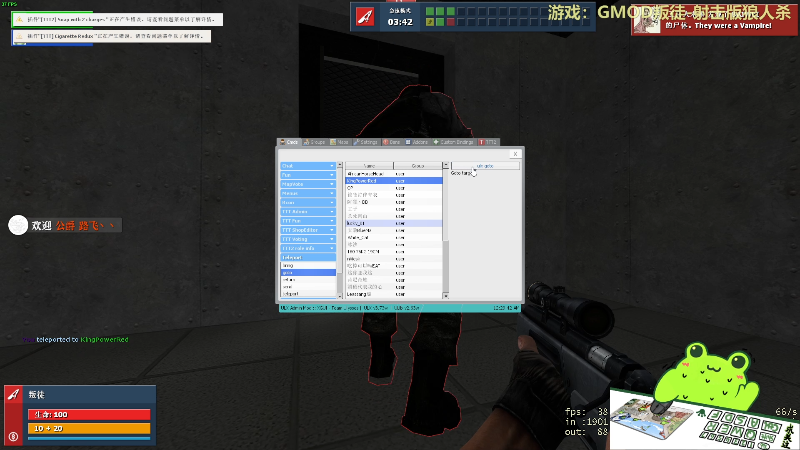Click the red health bar
Viewport: 800px width, 450px height.
pyautogui.click(x=89, y=414)
